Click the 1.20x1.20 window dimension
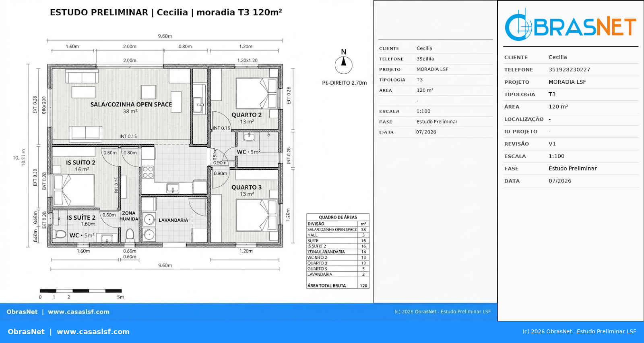 [248, 60]
